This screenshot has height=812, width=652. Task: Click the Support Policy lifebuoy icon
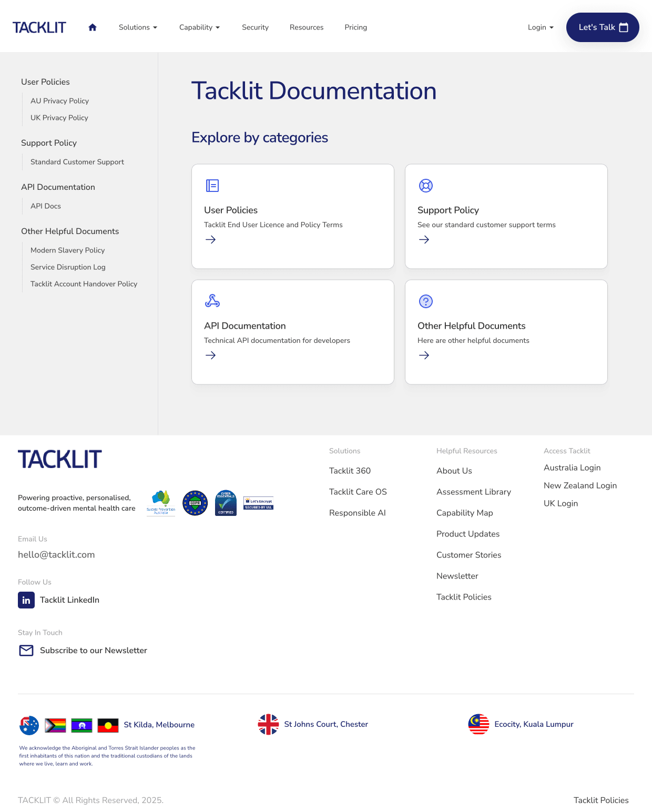[426, 186]
